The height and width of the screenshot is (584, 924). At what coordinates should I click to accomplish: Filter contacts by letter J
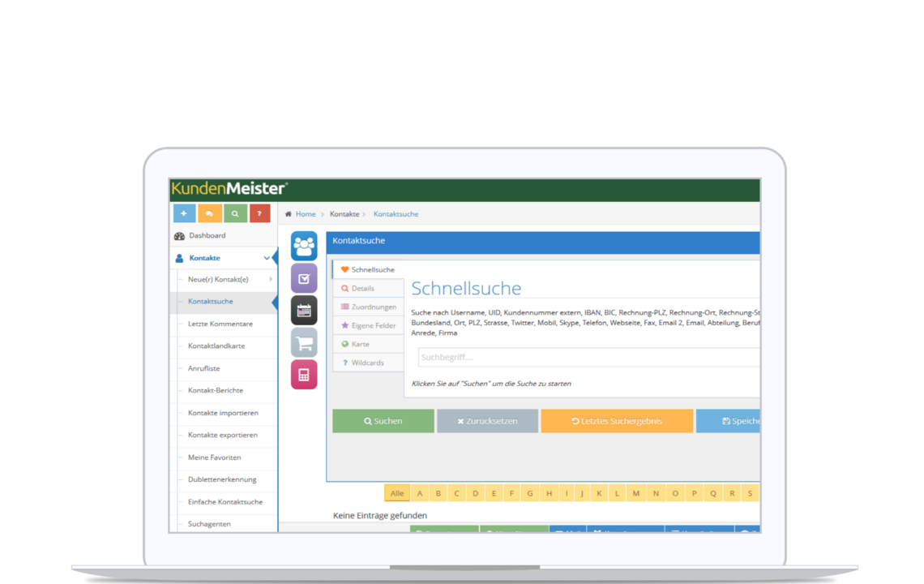coord(582,493)
